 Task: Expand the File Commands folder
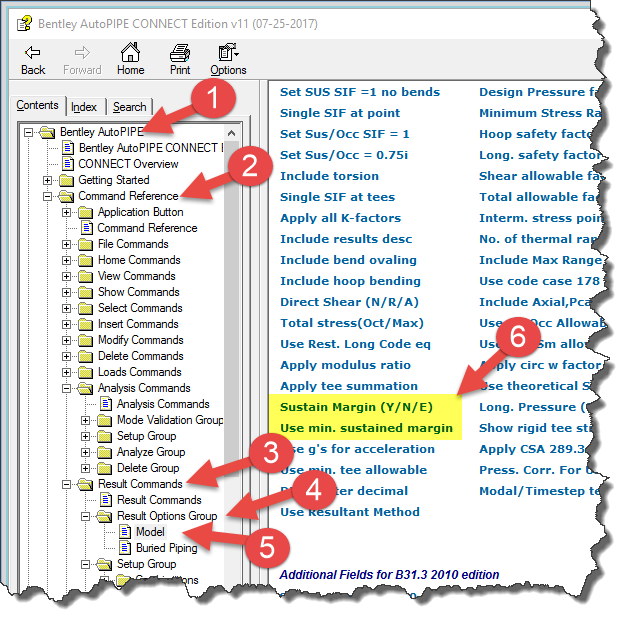point(66,244)
